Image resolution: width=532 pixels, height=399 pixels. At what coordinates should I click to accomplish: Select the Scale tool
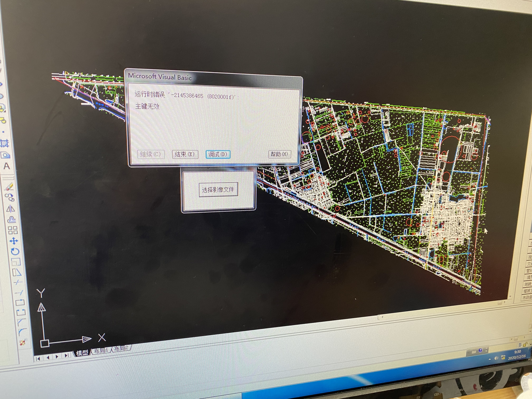[x=16, y=262]
